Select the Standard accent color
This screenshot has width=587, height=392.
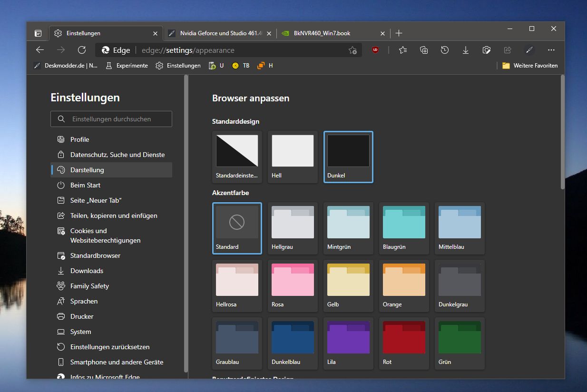(237, 228)
